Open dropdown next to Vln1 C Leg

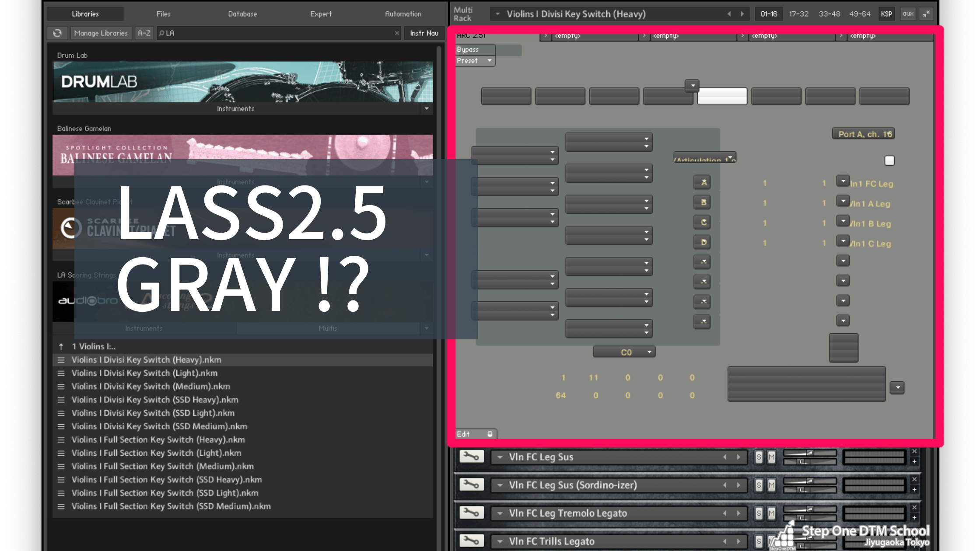coord(843,241)
